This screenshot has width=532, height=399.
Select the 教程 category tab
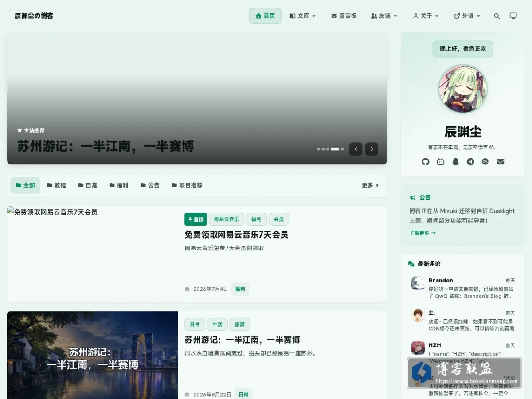coord(56,185)
